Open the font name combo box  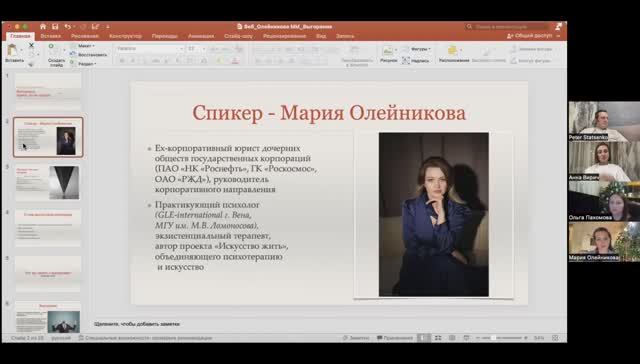(150, 49)
